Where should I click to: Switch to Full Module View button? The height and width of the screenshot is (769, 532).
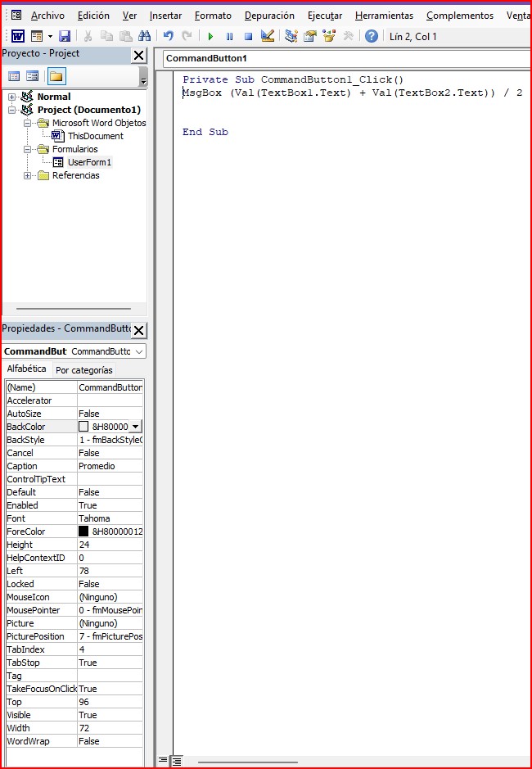177,761
